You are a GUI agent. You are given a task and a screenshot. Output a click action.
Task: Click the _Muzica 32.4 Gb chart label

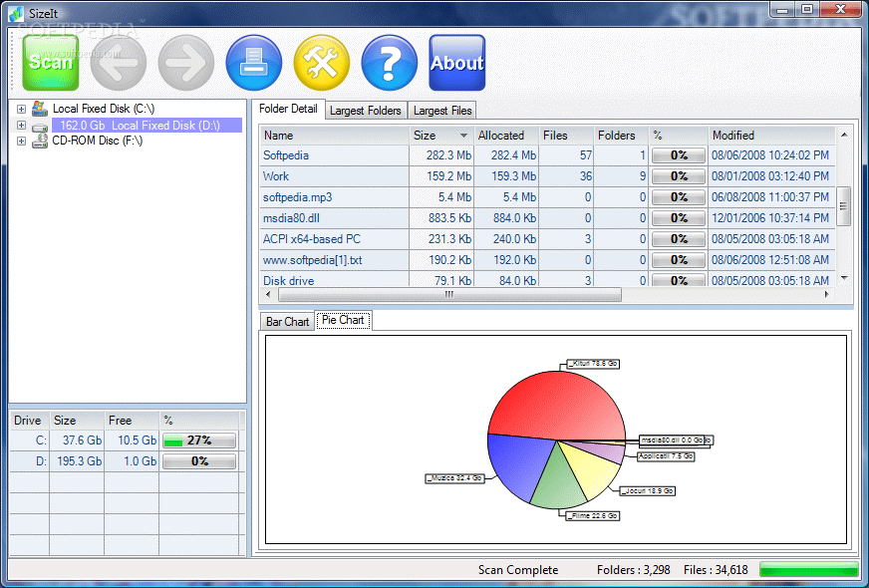tap(454, 477)
